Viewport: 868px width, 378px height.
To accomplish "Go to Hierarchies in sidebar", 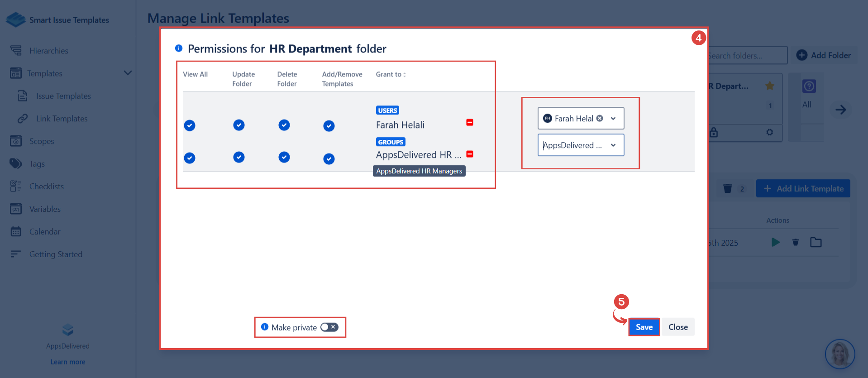I will [x=48, y=51].
